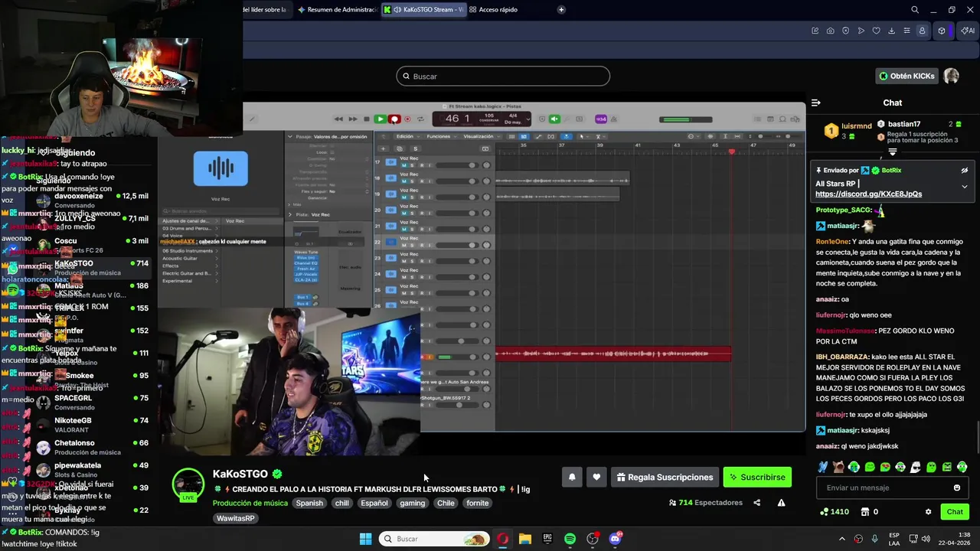
Task: Click the browser download icon in toolbar
Action: [891, 31]
